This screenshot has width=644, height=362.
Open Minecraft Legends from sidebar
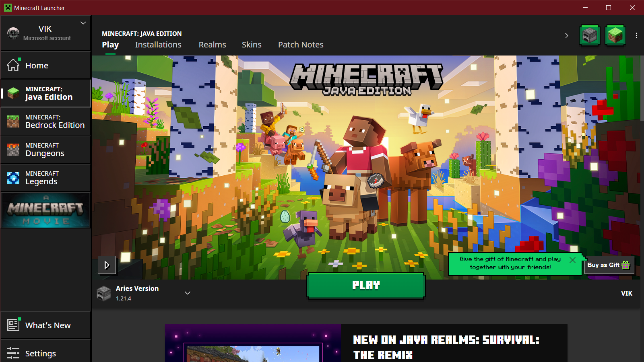coord(45,178)
